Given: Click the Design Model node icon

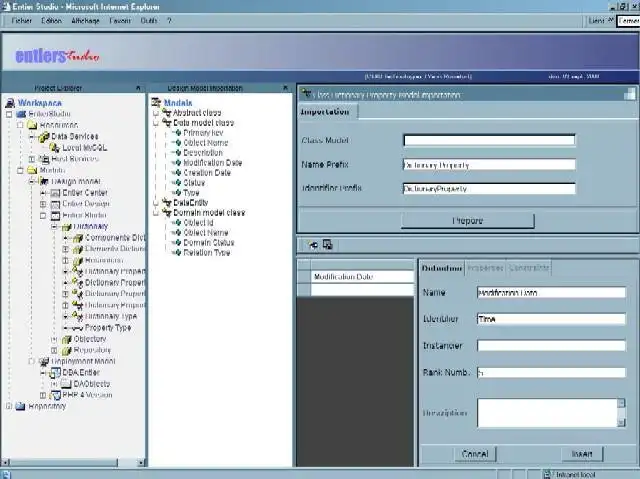Looking at the screenshot, I should click(x=44, y=181).
